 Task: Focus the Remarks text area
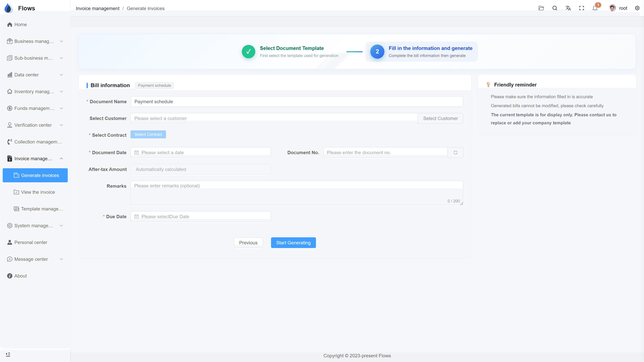[x=297, y=193]
